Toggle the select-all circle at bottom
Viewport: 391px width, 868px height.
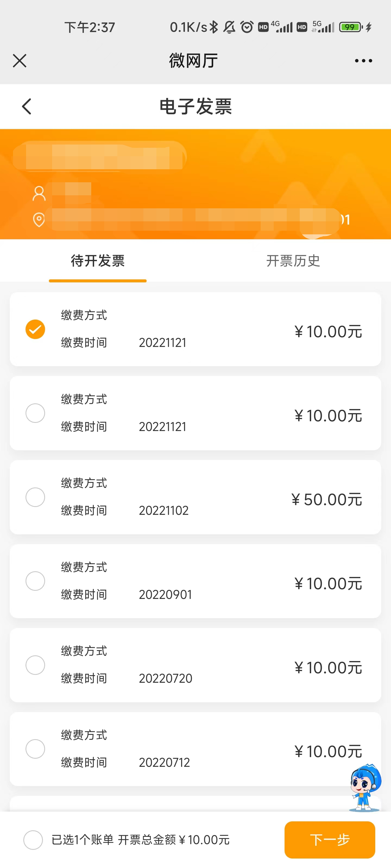[33, 840]
